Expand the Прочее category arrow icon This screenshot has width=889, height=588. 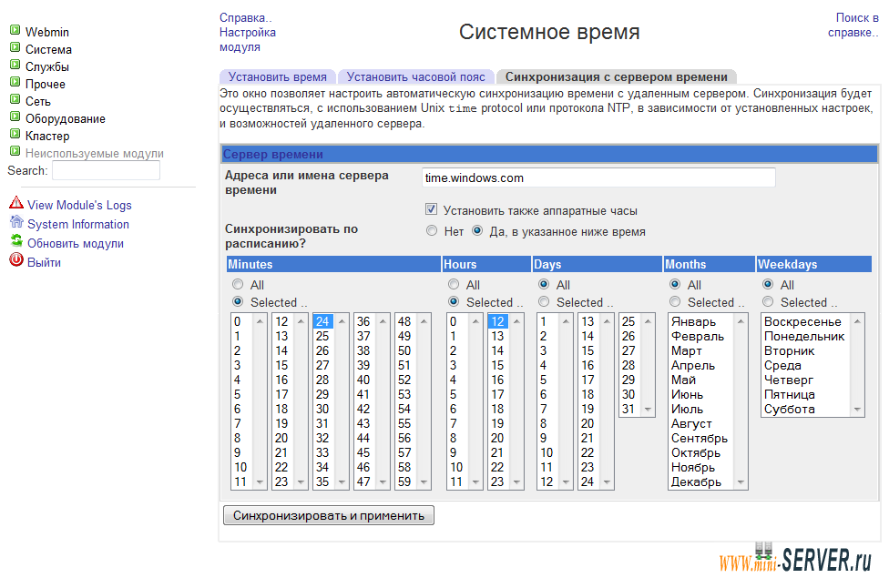point(15,82)
